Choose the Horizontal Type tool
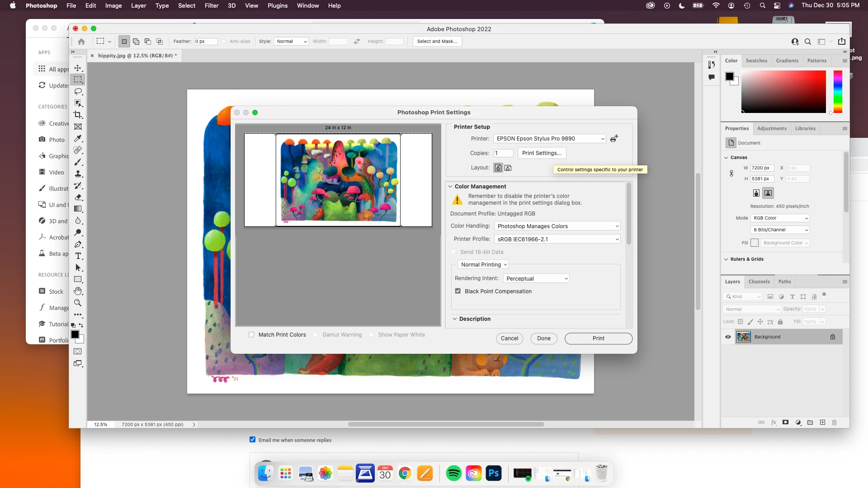The width and height of the screenshot is (868, 488). coord(78,256)
